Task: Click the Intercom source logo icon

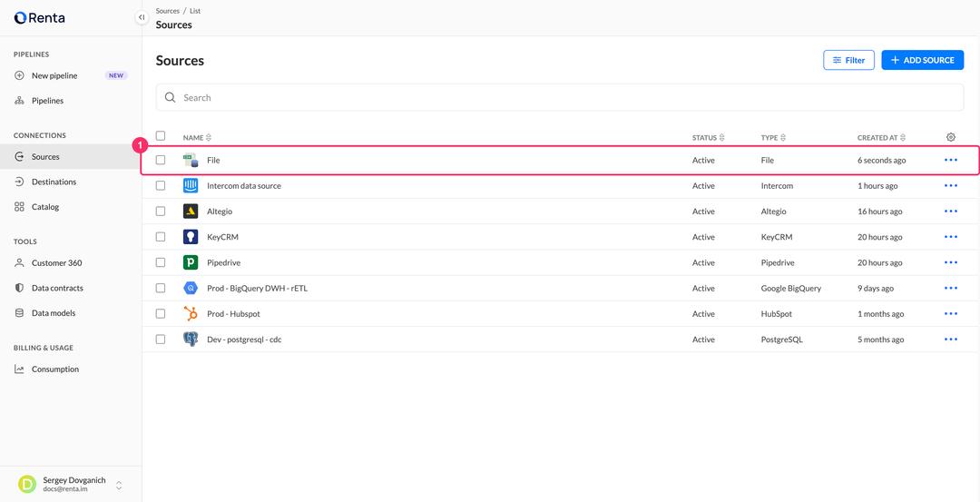Action: coord(191,186)
